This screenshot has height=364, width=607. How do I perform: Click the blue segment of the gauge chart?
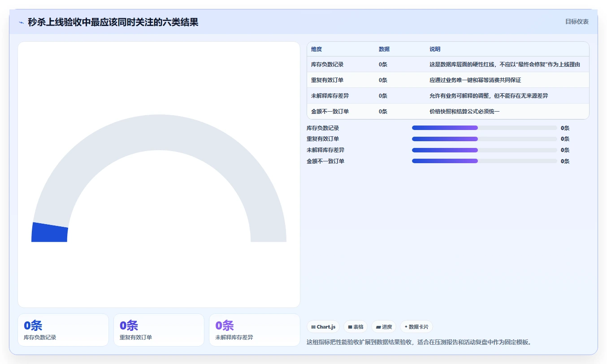point(49,233)
